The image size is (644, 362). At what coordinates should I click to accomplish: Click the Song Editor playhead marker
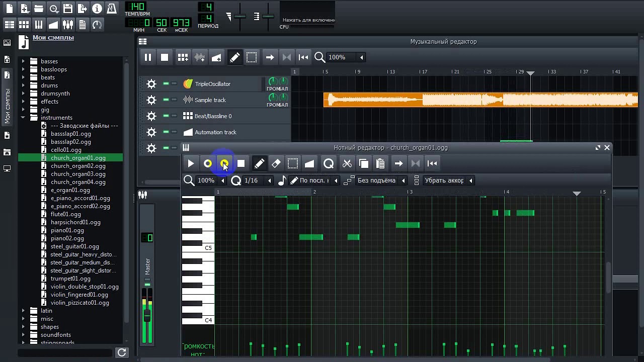[x=530, y=73]
